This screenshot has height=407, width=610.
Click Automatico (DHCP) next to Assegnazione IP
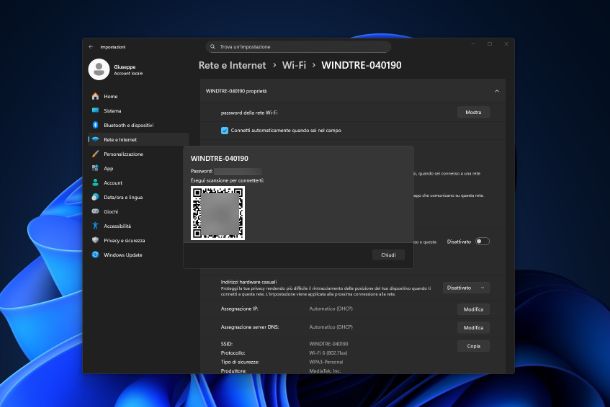[x=331, y=309]
